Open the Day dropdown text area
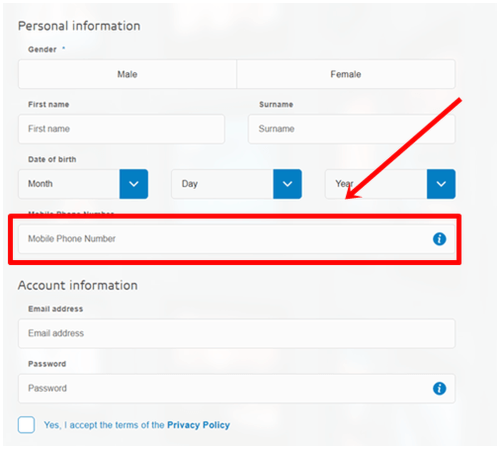Screen dimensions: 500x449 tap(223, 184)
